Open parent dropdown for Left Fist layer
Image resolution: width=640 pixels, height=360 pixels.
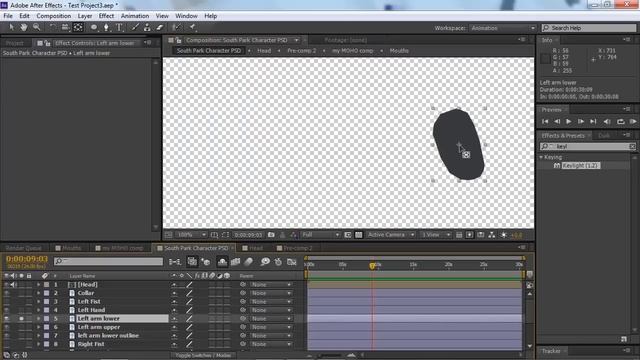click(271, 302)
